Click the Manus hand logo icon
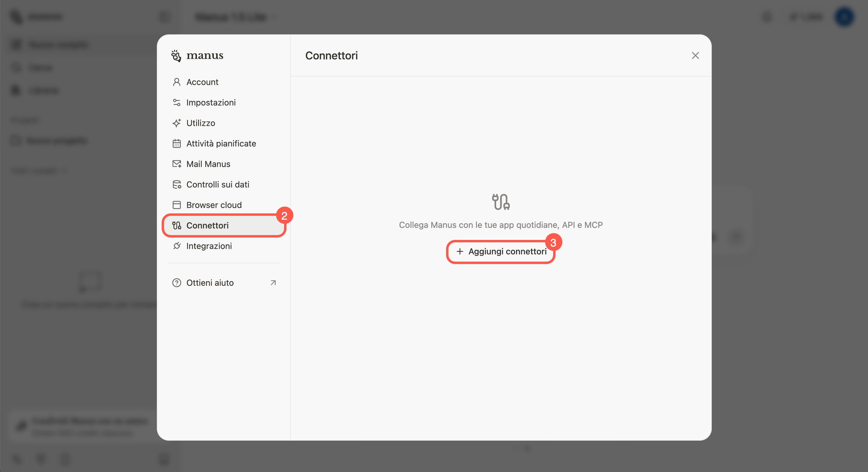Screen dimensions: 868x472 tap(176, 55)
